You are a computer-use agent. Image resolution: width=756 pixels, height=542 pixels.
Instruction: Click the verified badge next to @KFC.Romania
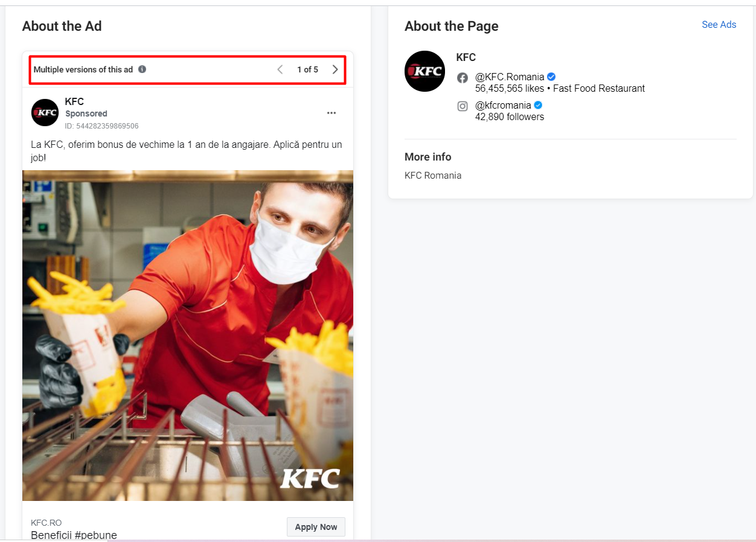pos(551,77)
